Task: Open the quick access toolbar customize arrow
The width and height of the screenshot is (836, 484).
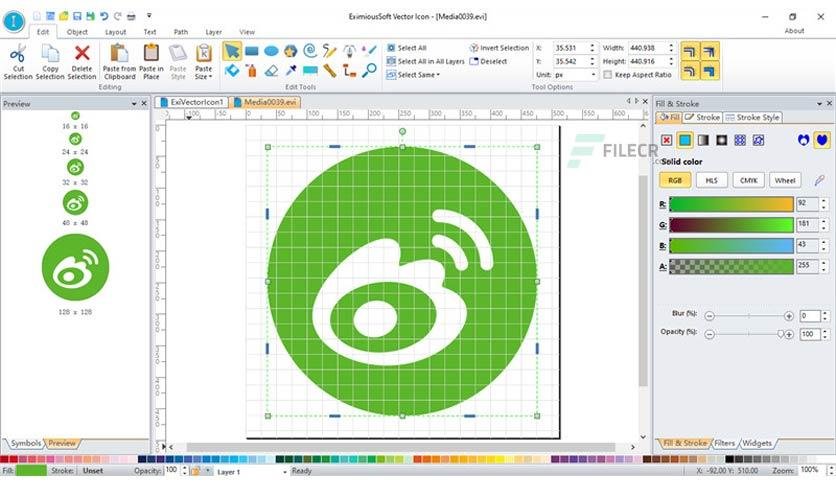Action: (149, 15)
